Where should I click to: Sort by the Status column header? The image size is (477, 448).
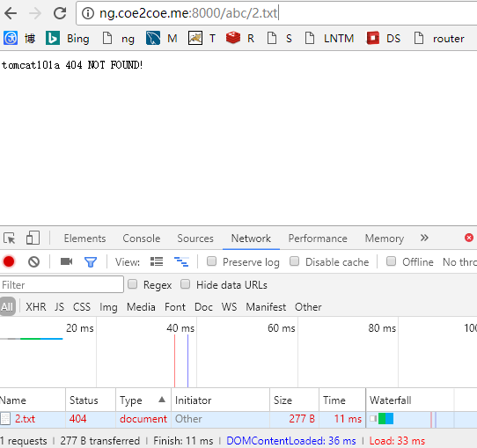(91, 400)
